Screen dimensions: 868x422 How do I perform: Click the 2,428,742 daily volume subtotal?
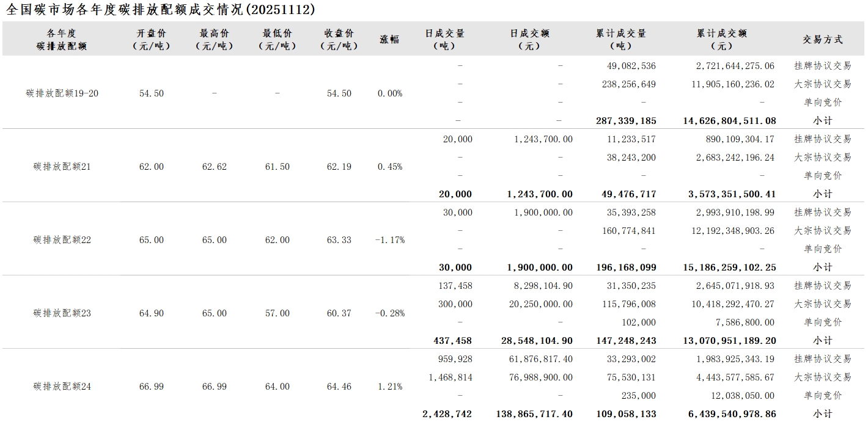tap(447, 414)
